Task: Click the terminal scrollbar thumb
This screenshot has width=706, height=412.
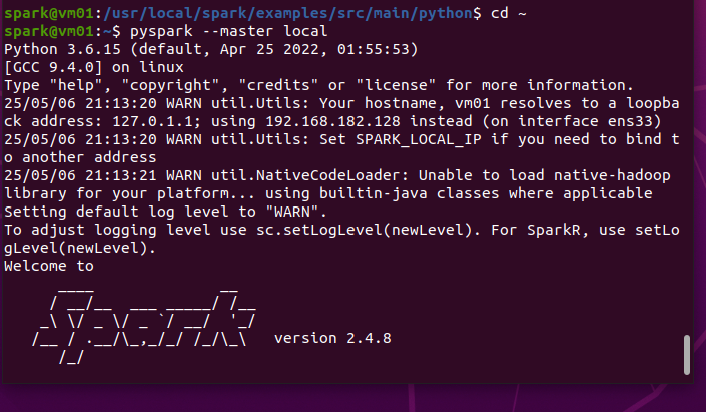Action: [687, 354]
